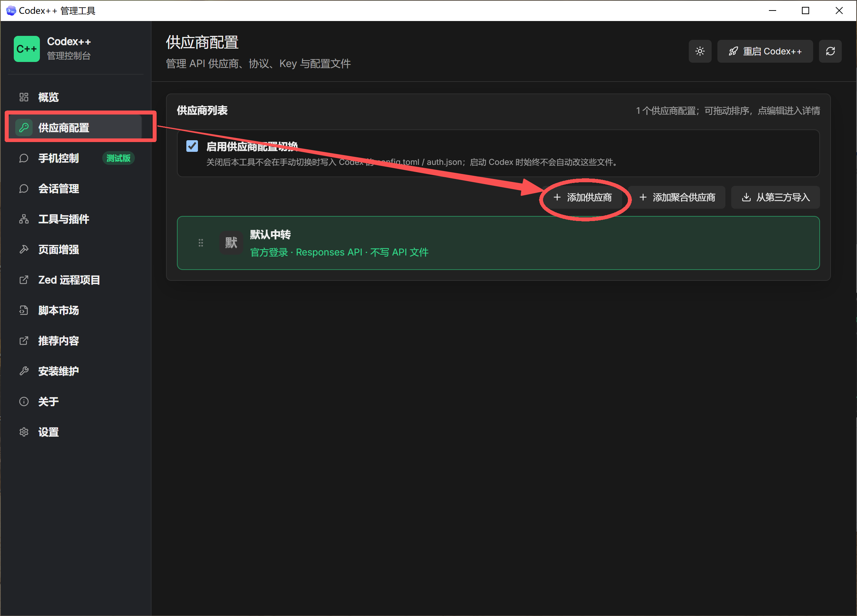Open the 概览 overview grid icon

coord(24,97)
